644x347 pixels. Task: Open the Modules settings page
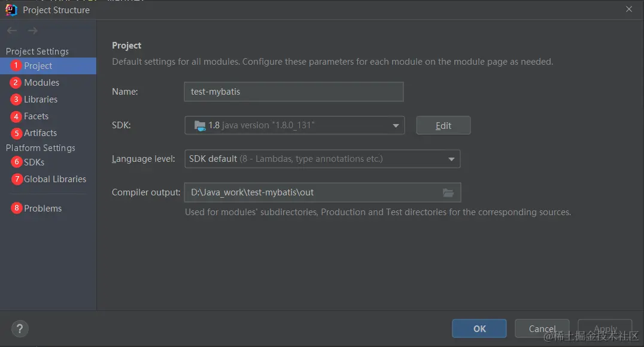pyautogui.click(x=41, y=83)
